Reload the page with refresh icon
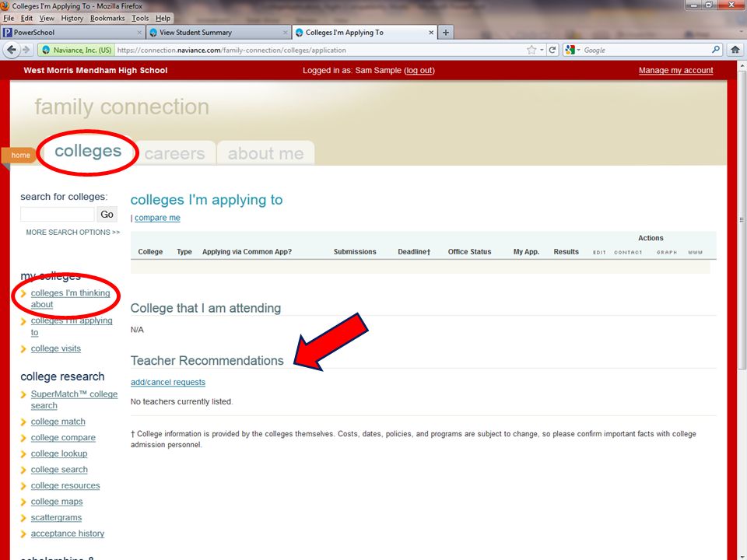Screen dimensions: 747x560 [552, 50]
